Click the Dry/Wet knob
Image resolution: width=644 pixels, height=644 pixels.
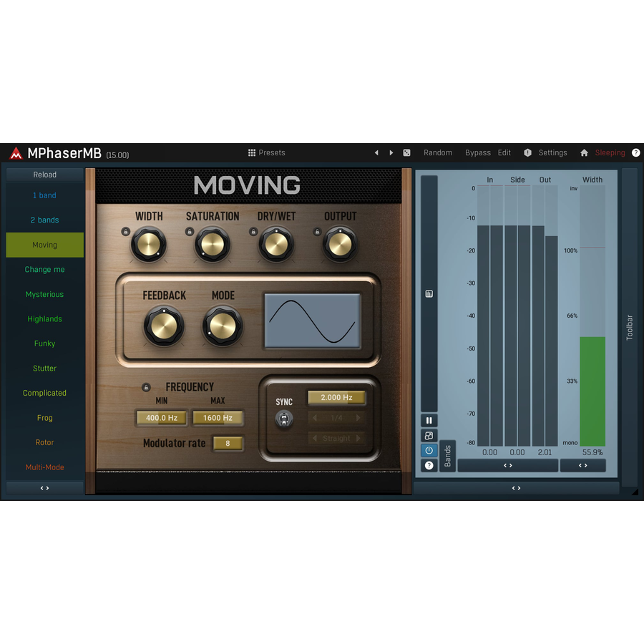[x=276, y=245]
